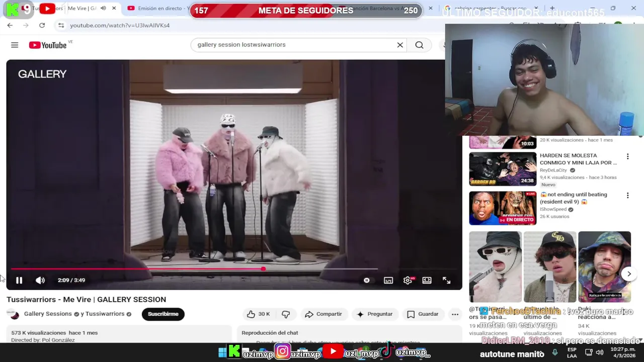The image size is (644, 362).
Task: Close the Me Vire YouTube tab
Action: (x=114, y=8)
